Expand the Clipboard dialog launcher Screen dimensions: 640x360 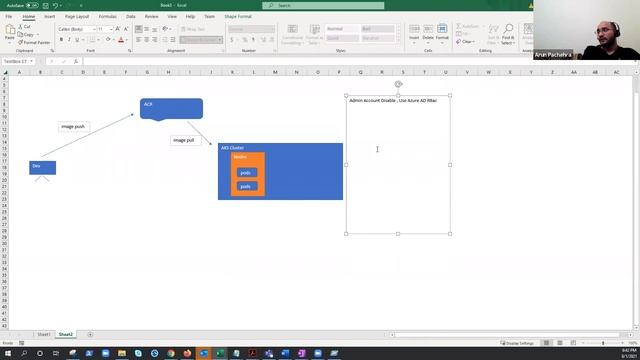point(52,51)
